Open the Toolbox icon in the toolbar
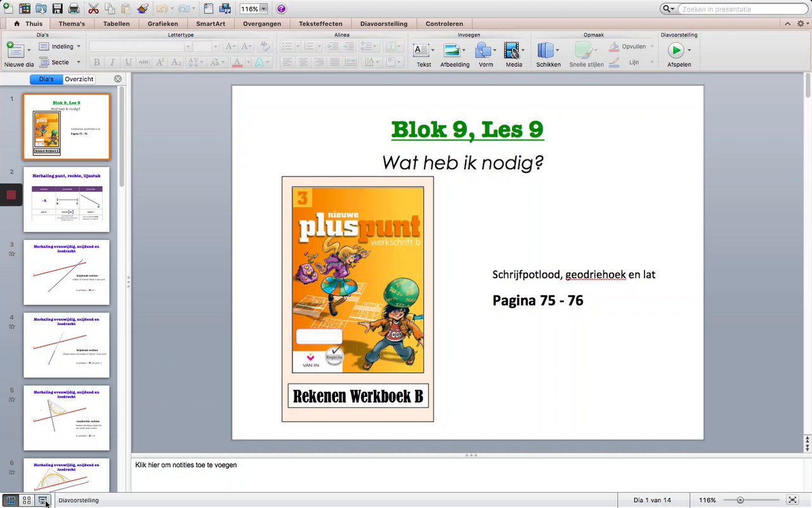This screenshot has height=508, width=812. point(209,9)
